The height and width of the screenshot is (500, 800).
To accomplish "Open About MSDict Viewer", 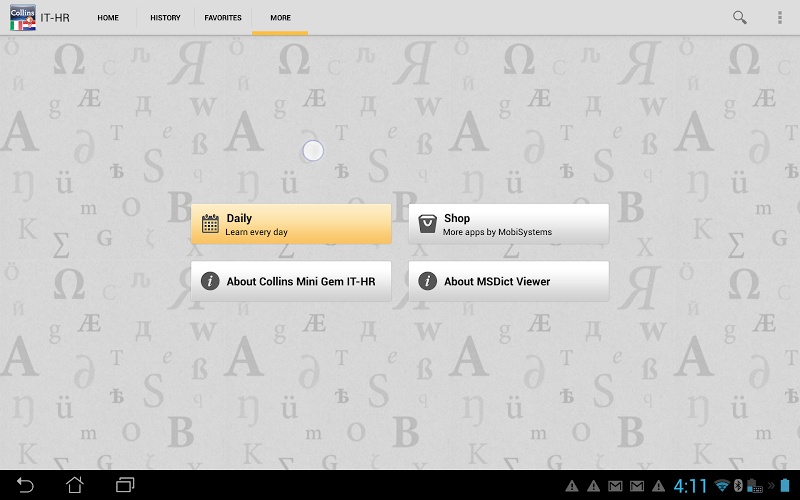I will (x=509, y=281).
